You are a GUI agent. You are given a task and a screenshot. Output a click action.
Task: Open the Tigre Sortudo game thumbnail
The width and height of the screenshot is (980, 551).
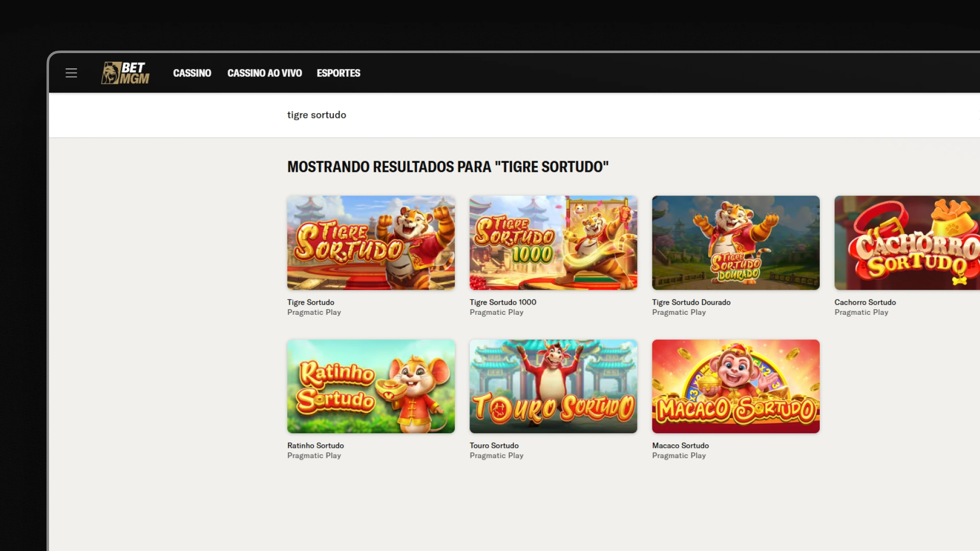371,243
